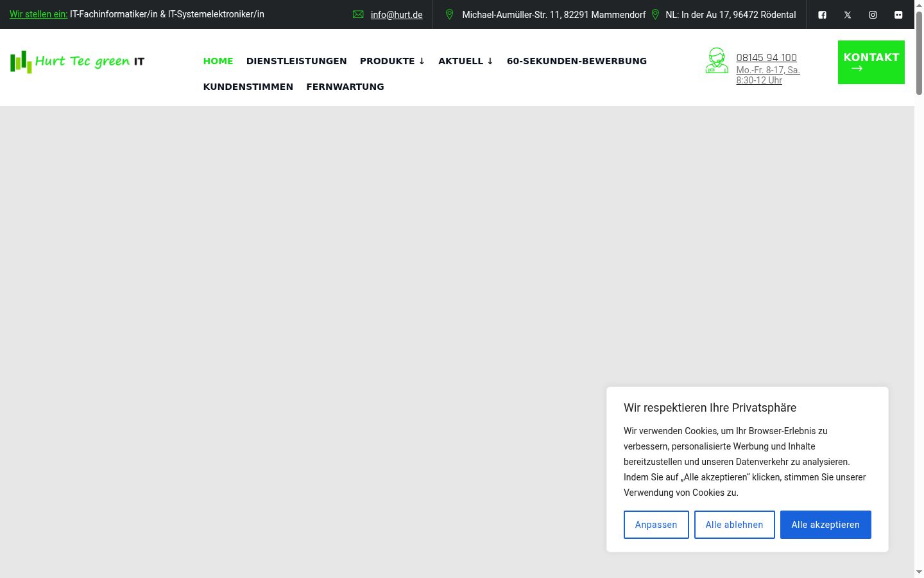
Task: Click the Hurt Tec green IT logo
Action: (77, 62)
